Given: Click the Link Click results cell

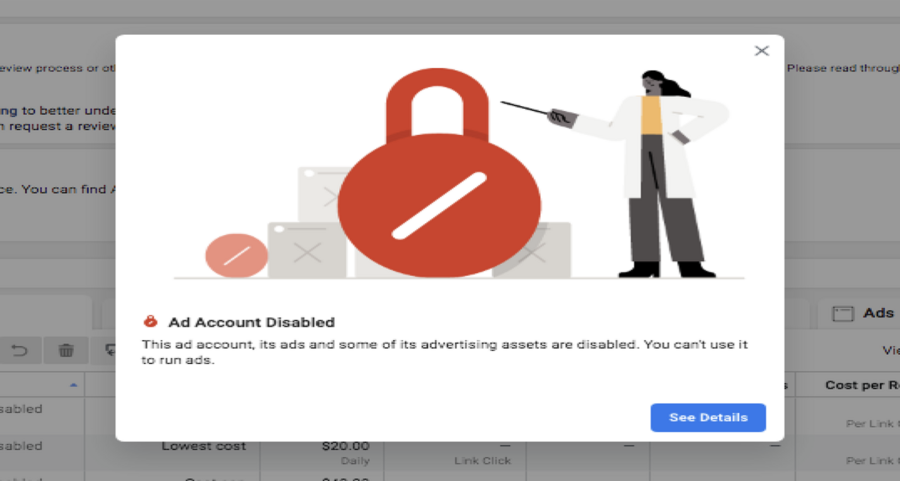Looking at the screenshot, I should [x=483, y=460].
